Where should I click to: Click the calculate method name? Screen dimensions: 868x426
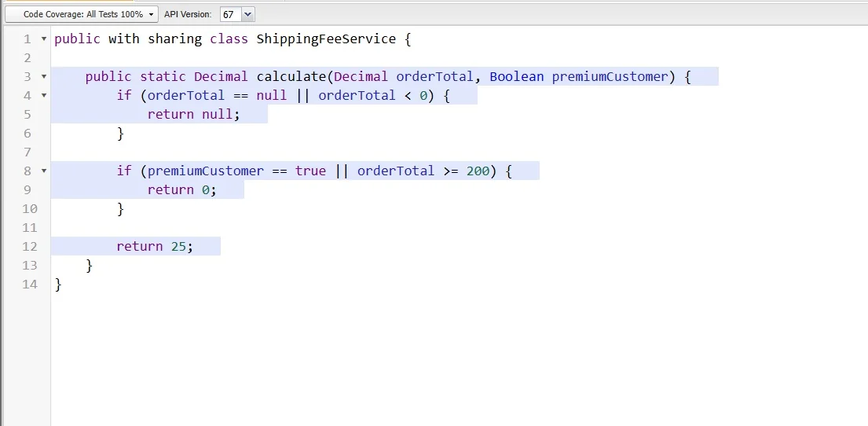(x=291, y=77)
